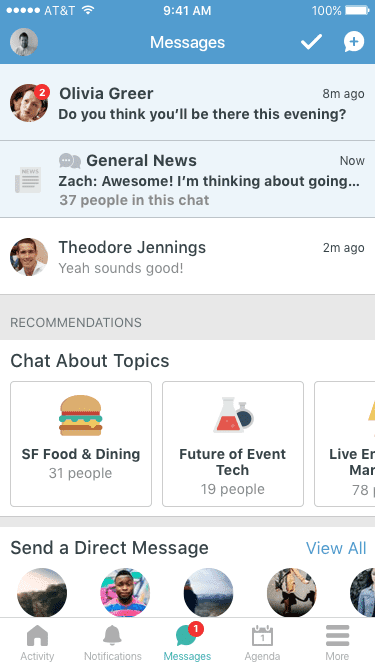The image size is (375, 667).
Task: Open the More hamburger menu
Action: click(337, 643)
